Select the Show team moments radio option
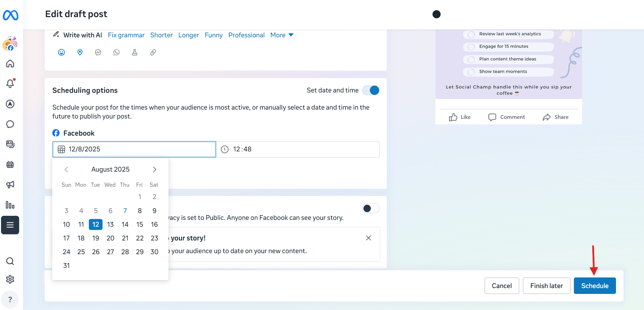This screenshot has width=644, height=310. pos(471,72)
